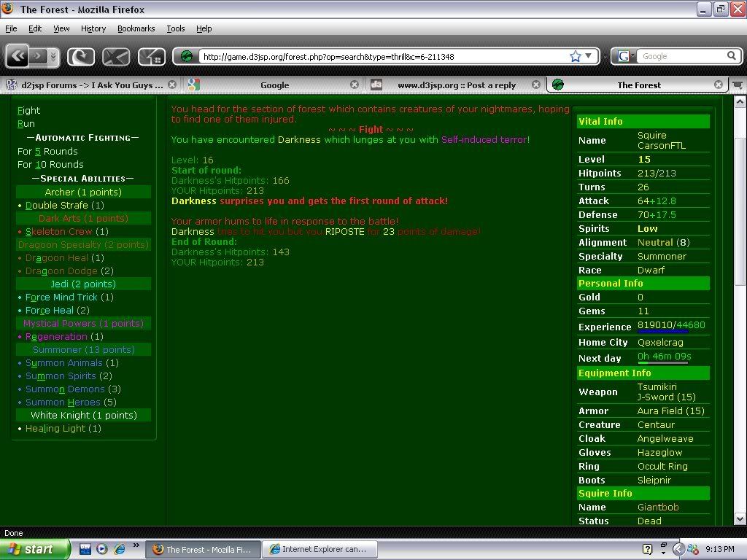This screenshot has height=560, width=747.
Task: Open the back/forward history dropdown arrow
Action: pyautogui.click(x=52, y=56)
